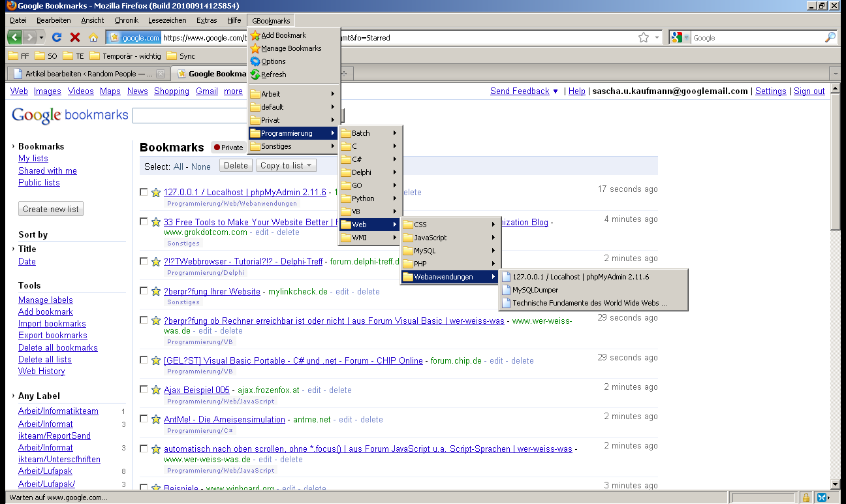This screenshot has height=504, width=846.
Task: Open the 'Manage labels' link
Action: 46,300
